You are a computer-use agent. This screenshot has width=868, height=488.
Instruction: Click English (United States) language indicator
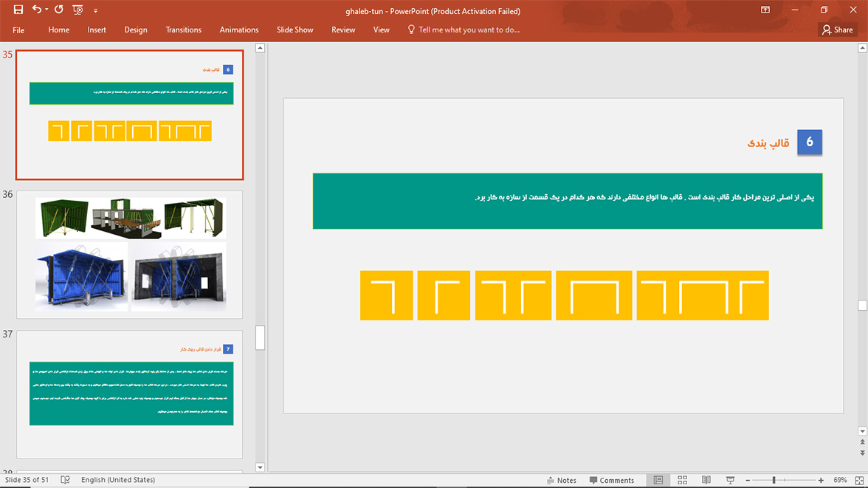118,480
